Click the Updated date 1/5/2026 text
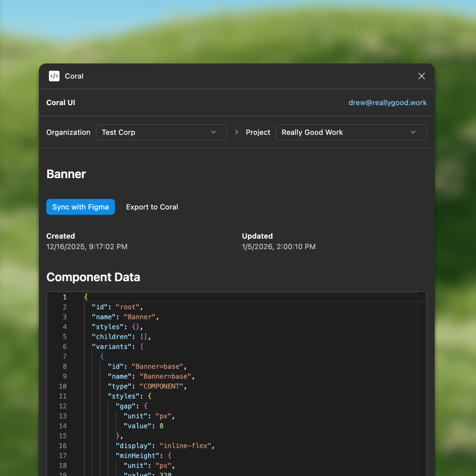 point(278,247)
